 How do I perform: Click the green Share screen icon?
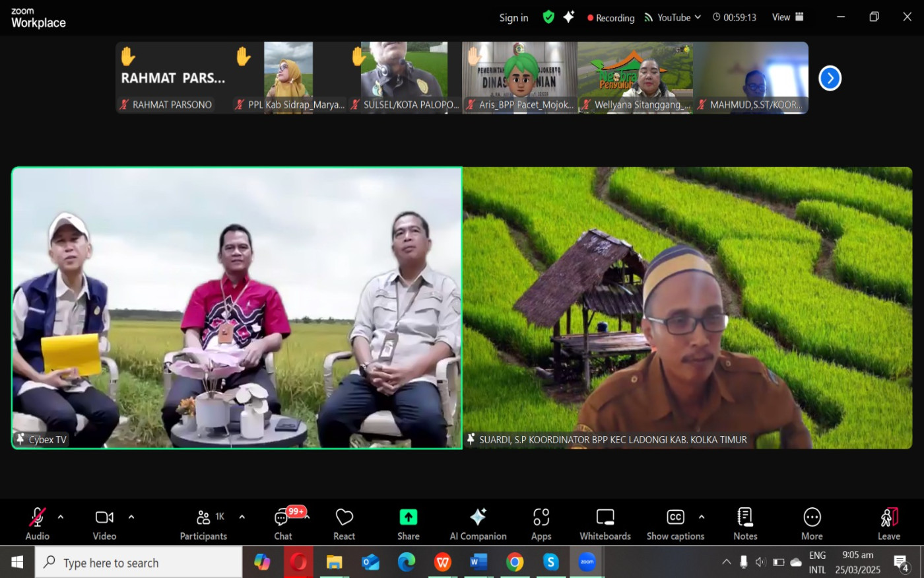point(408,517)
